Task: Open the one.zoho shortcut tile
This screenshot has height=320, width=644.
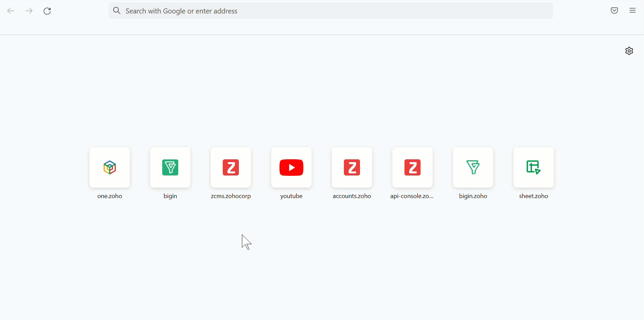Action: (x=110, y=167)
